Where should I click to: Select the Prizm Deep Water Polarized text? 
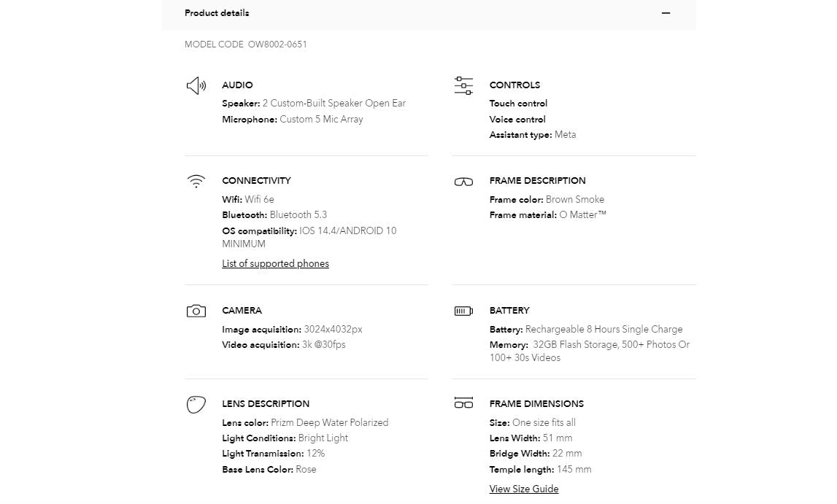point(329,423)
